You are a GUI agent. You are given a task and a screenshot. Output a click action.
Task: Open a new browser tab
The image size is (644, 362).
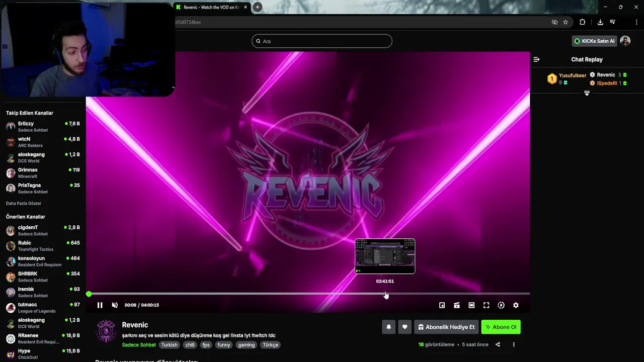[x=257, y=7]
